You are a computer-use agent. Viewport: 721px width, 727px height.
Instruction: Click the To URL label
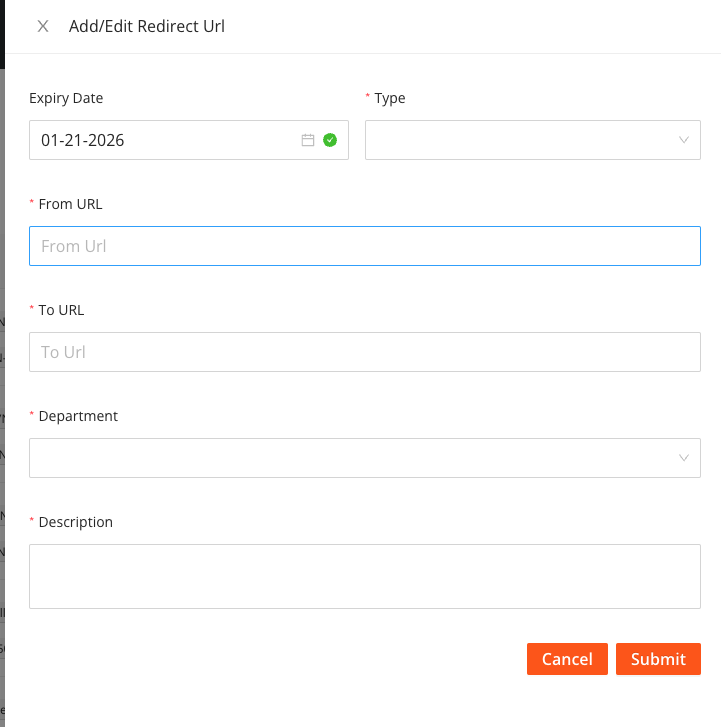pyautogui.click(x=61, y=310)
